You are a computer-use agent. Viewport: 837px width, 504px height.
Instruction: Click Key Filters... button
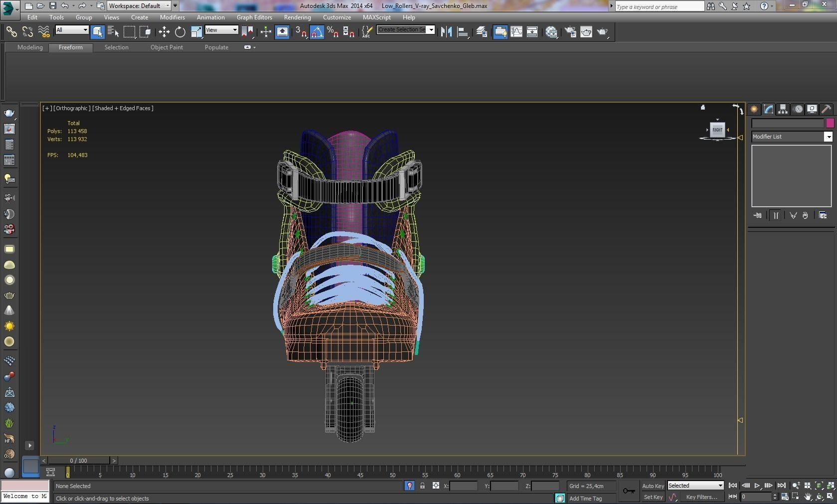701,497
